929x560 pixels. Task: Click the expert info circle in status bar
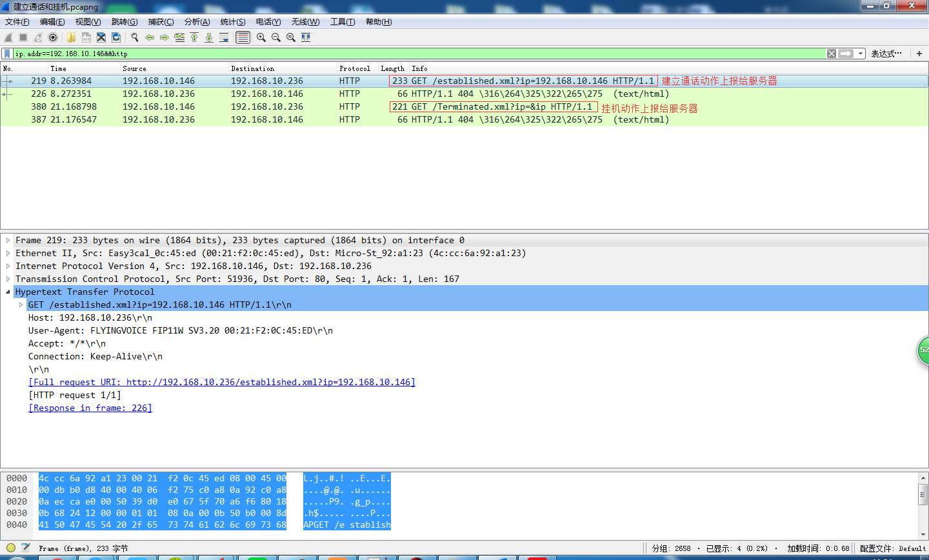tap(11, 548)
